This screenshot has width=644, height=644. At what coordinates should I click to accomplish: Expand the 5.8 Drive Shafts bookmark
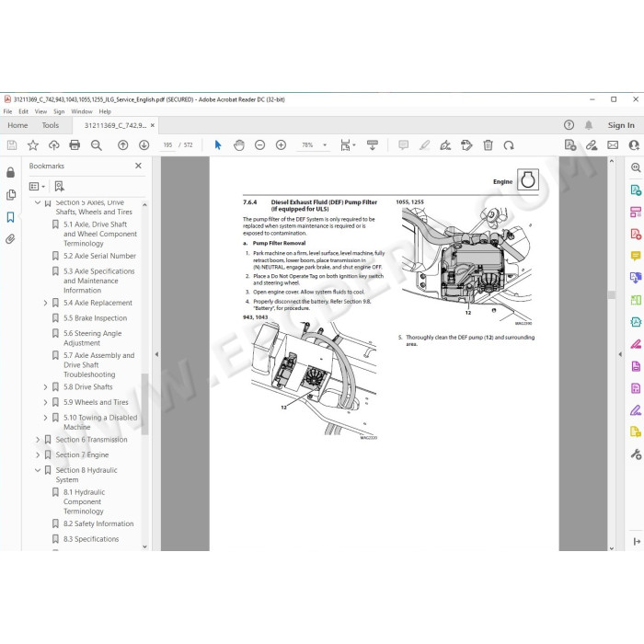(46, 387)
